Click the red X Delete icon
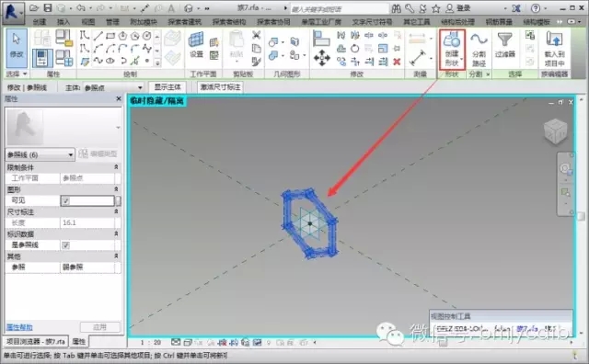 (x=397, y=62)
